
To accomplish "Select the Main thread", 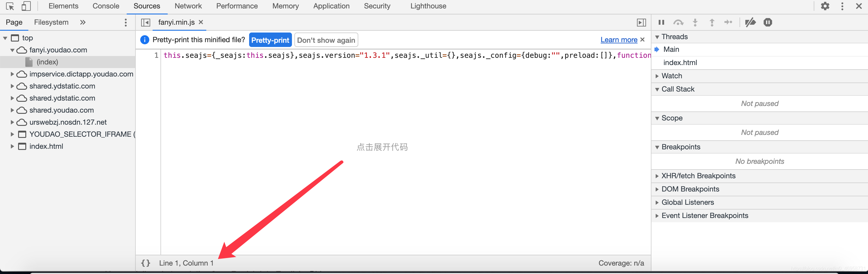I will pos(759,49).
